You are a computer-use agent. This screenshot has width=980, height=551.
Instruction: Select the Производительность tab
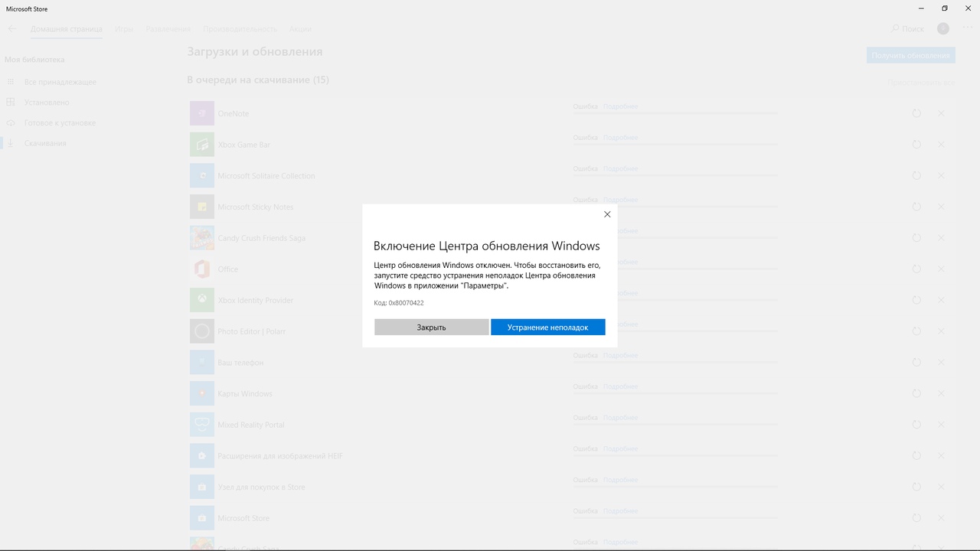click(x=240, y=29)
